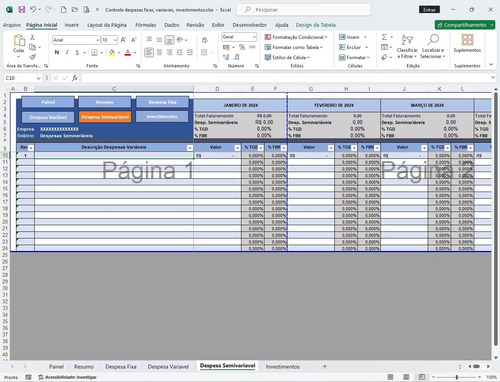Toggle wrap text icon

click(205, 40)
